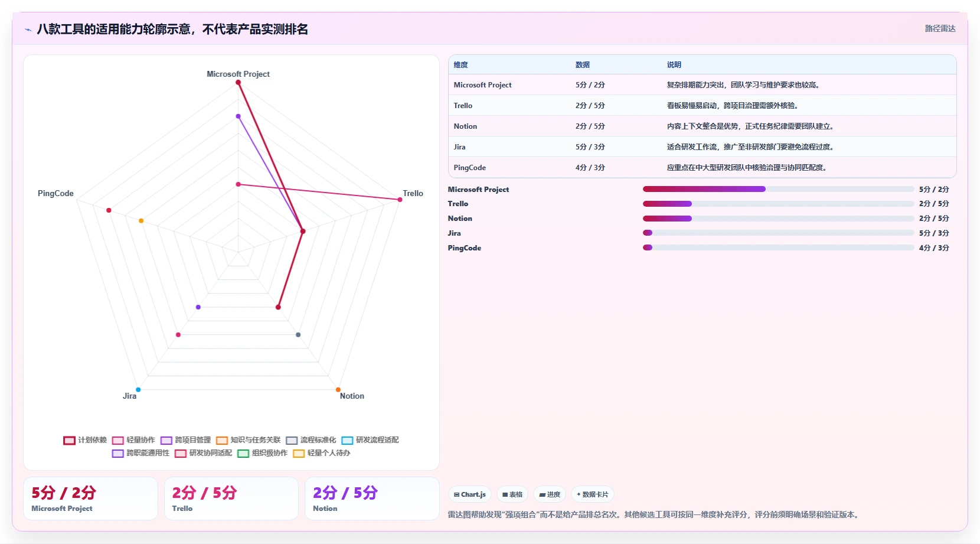The height and width of the screenshot is (544, 980).
Task: Click the 数据卡片 chip
Action: pyautogui.click(x=593, y=494)
